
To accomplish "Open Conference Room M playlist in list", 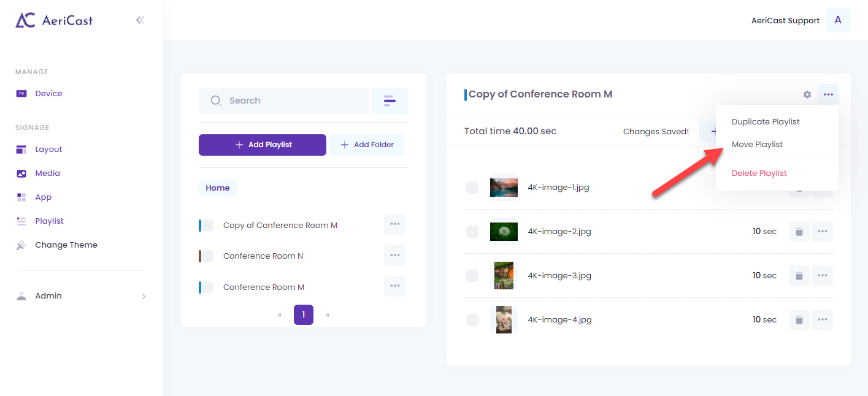I will [x=264, y=287].
